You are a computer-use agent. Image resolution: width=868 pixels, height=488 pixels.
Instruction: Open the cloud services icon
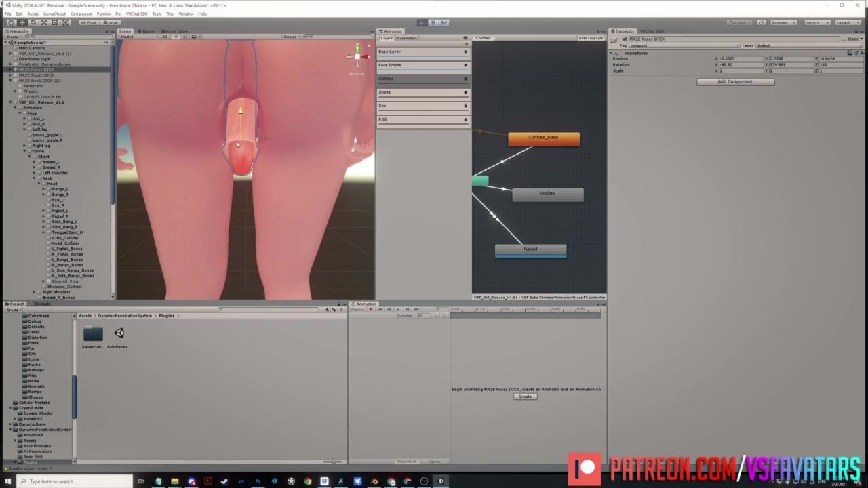pyautogui.click(x=762, y=22)
